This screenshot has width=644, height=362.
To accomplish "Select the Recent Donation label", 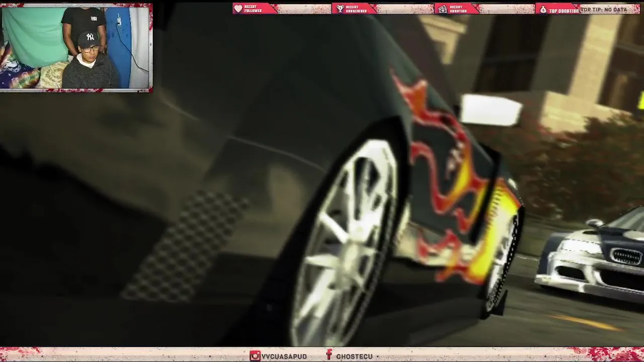I will point(458,9).
